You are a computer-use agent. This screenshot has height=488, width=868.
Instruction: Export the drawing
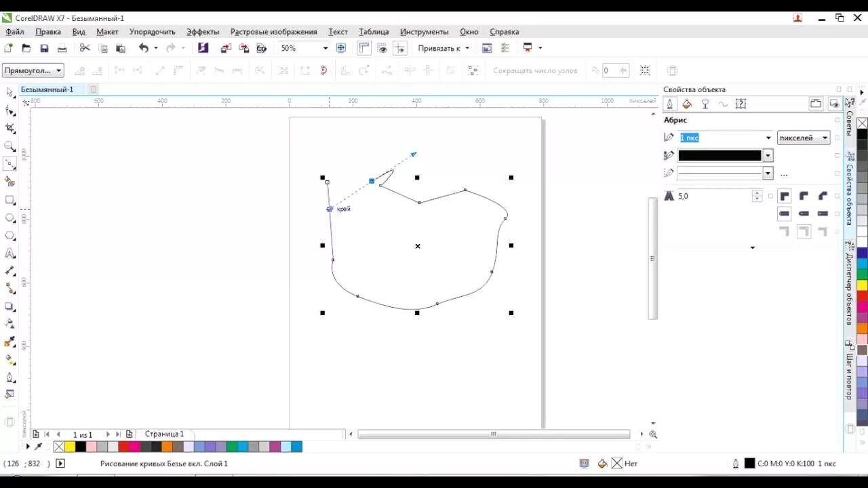pos(243,48)
